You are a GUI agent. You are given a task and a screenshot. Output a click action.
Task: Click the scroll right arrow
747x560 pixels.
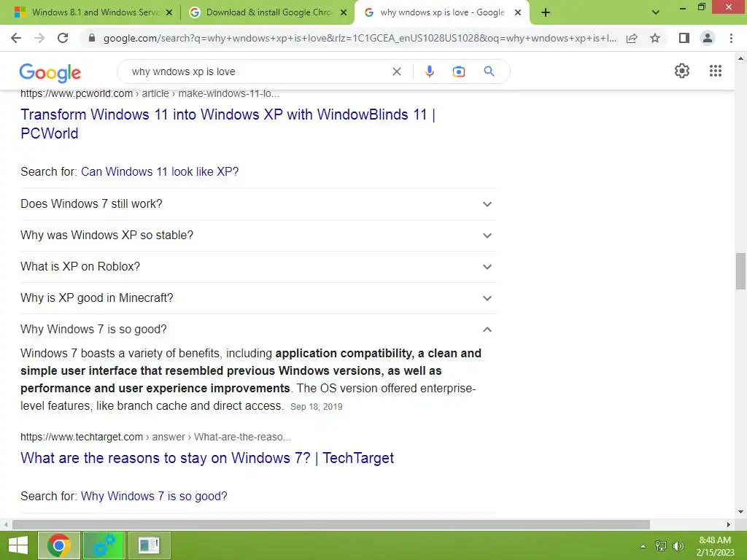(x=729, y=524)
